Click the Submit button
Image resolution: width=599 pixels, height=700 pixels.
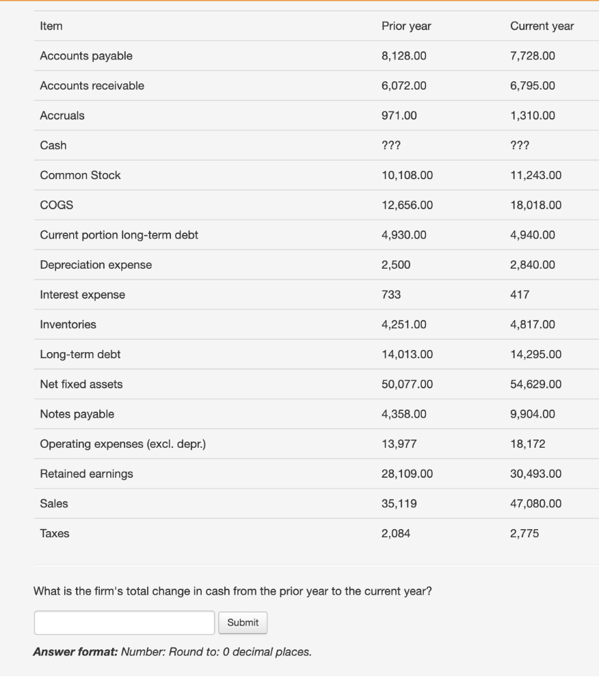[243, 622]
